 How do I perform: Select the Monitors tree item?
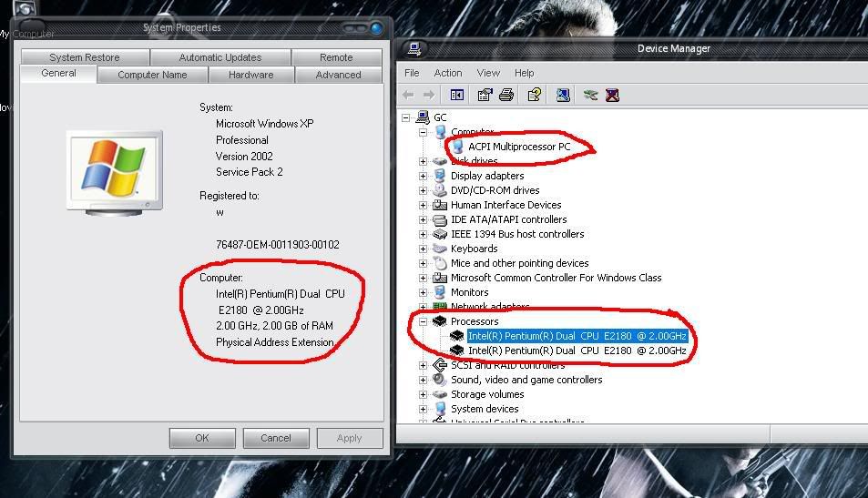(x=469, y=292)
